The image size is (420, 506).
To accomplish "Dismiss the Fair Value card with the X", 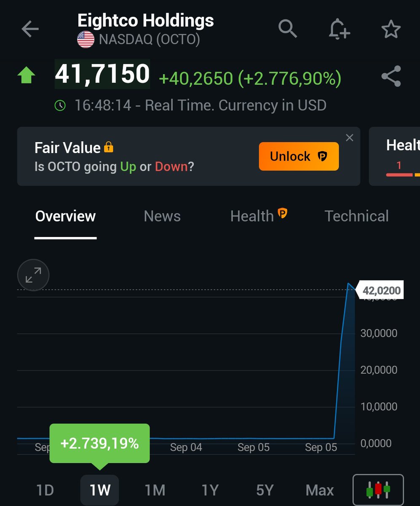I will tap(349, 137).
